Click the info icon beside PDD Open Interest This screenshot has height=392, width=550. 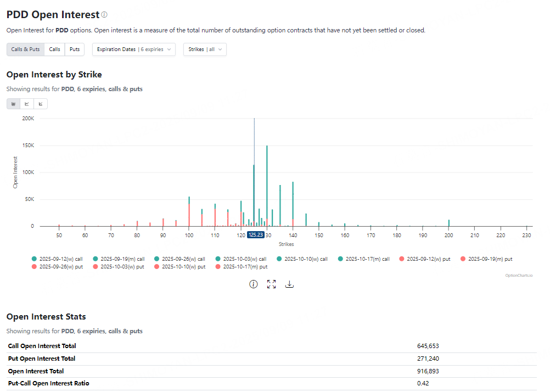[x=104, y=15]
